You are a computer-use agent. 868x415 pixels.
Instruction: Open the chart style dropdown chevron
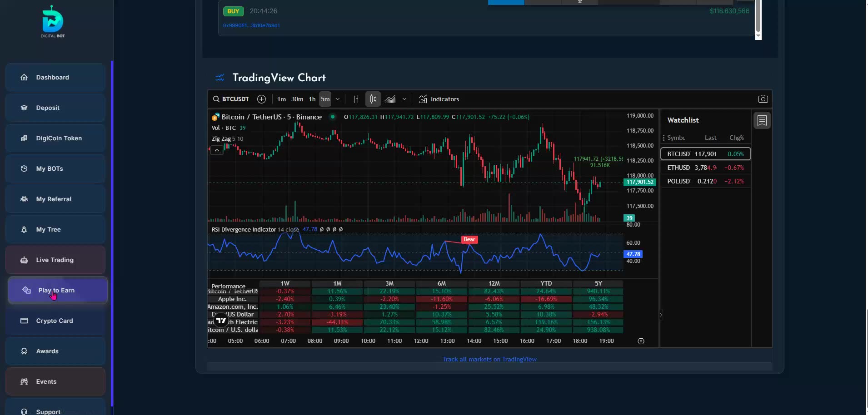point(404,99)
